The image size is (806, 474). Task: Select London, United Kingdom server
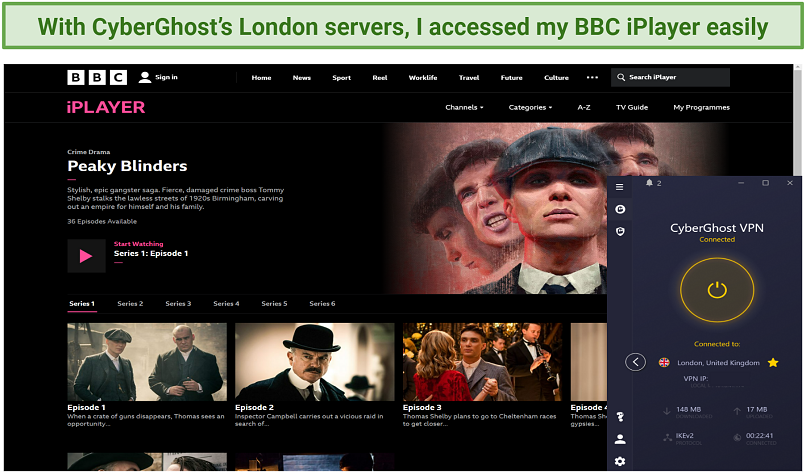coord(718,363)
